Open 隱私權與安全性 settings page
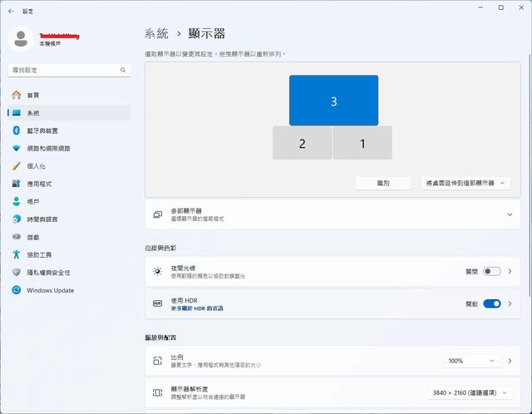Viewport: 532px width, 414px height. click(48, 273)
